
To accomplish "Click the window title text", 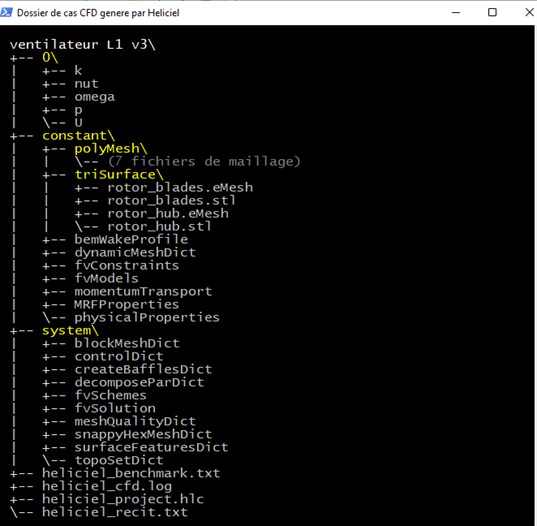I will 98,13.
